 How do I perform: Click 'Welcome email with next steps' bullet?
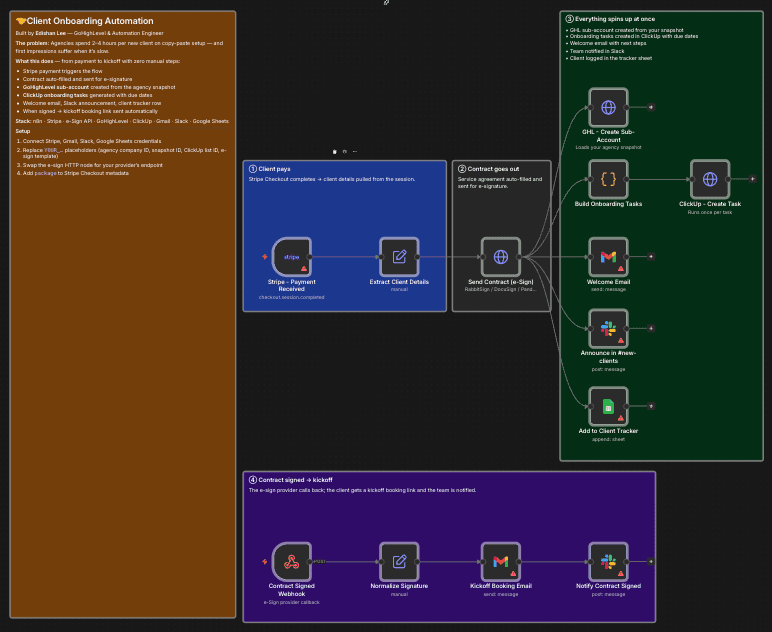[x=608, y=43]
